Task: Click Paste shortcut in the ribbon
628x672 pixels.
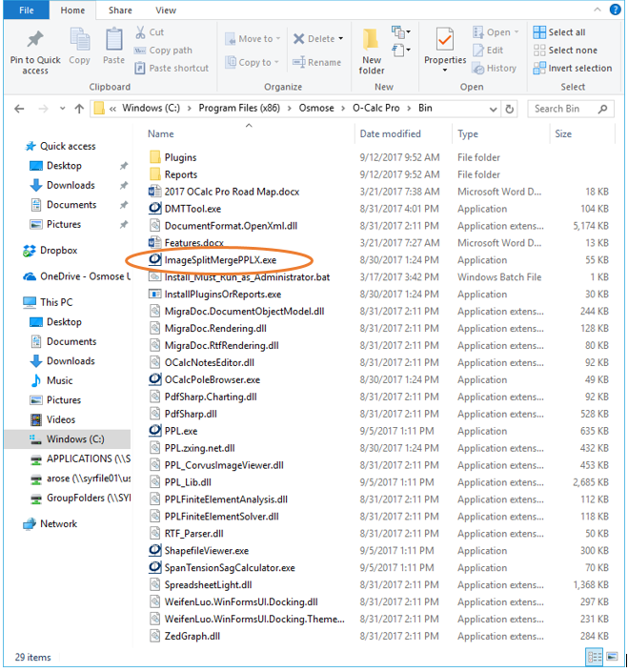Action: 172,68
